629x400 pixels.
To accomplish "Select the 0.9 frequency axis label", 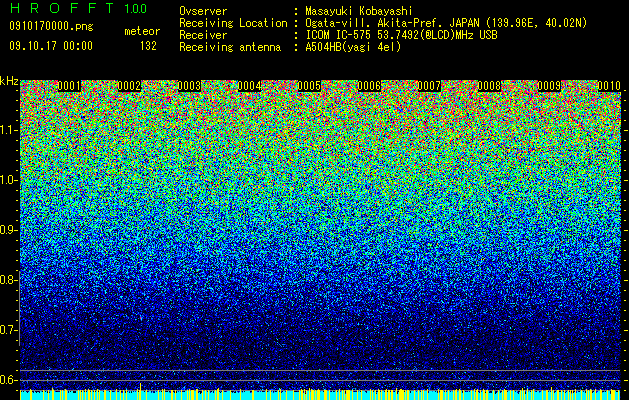I will (x=9, y=230).
